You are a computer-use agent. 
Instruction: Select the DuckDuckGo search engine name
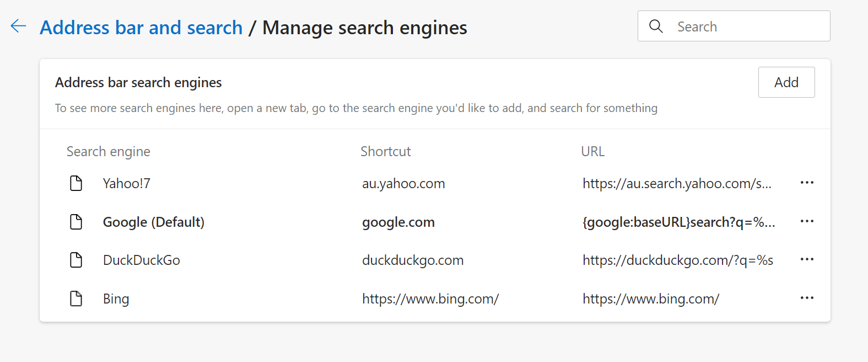point(141,260)
